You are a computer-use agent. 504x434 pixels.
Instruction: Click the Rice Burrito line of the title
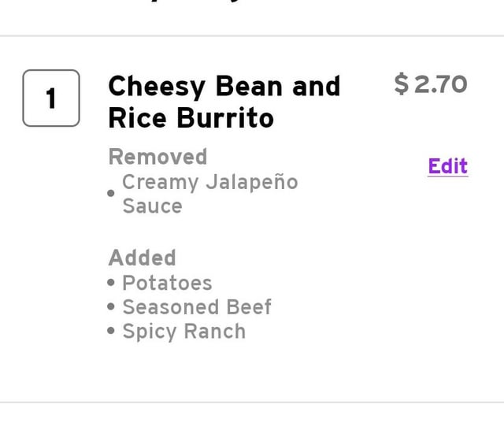tap(191, 118)
